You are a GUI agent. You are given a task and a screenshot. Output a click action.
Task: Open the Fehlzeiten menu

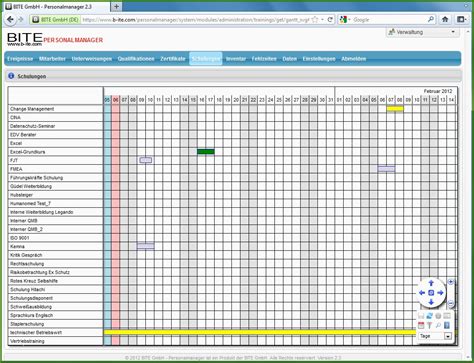point(264,59)
